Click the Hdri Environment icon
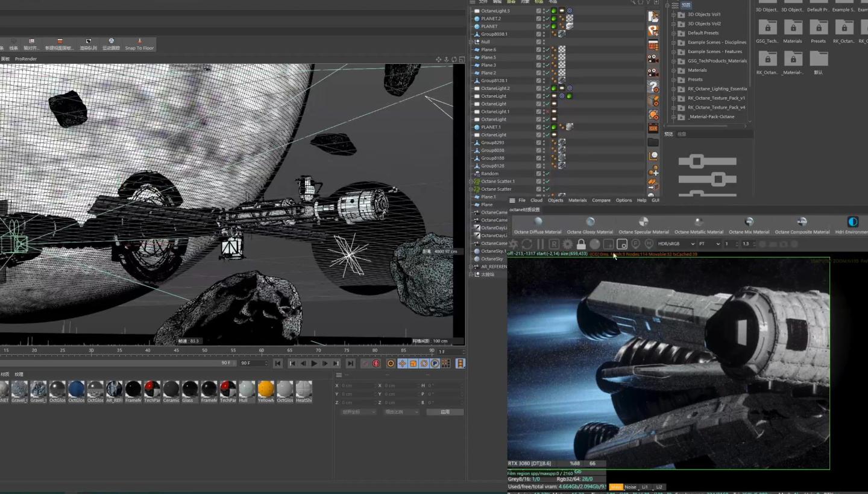 [x=852, y=222]
